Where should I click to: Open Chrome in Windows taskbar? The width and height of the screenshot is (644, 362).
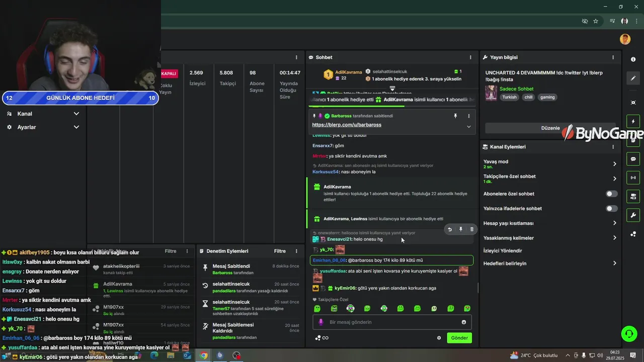click(x=203, y=355)
